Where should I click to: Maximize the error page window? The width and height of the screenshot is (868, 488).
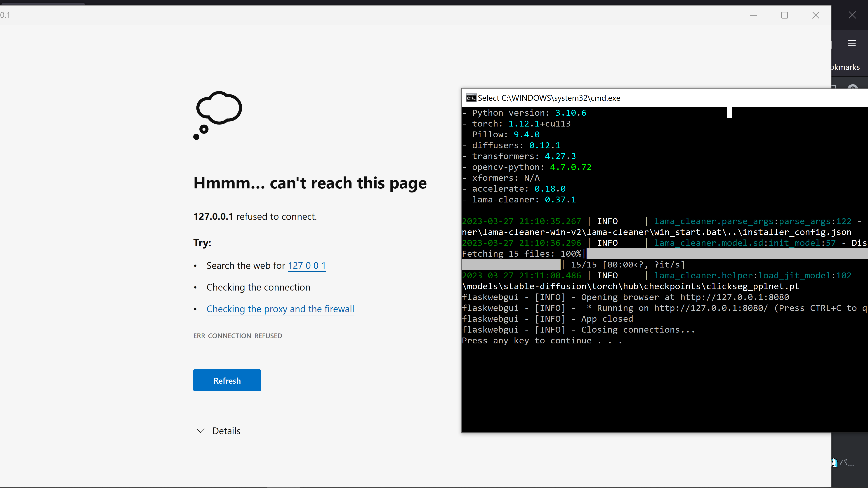click(784, 15)
